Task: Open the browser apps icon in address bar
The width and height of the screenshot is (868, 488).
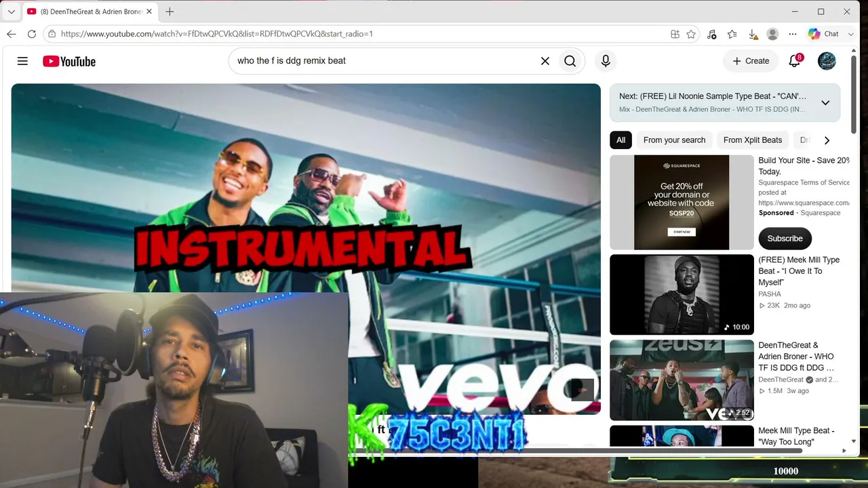Action: point(675,34)
